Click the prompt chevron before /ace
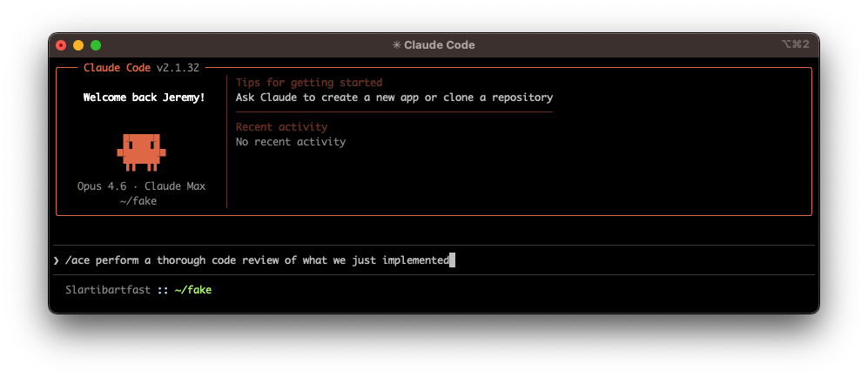The height and width of the screenshot is (378, 868). [57, 260]
